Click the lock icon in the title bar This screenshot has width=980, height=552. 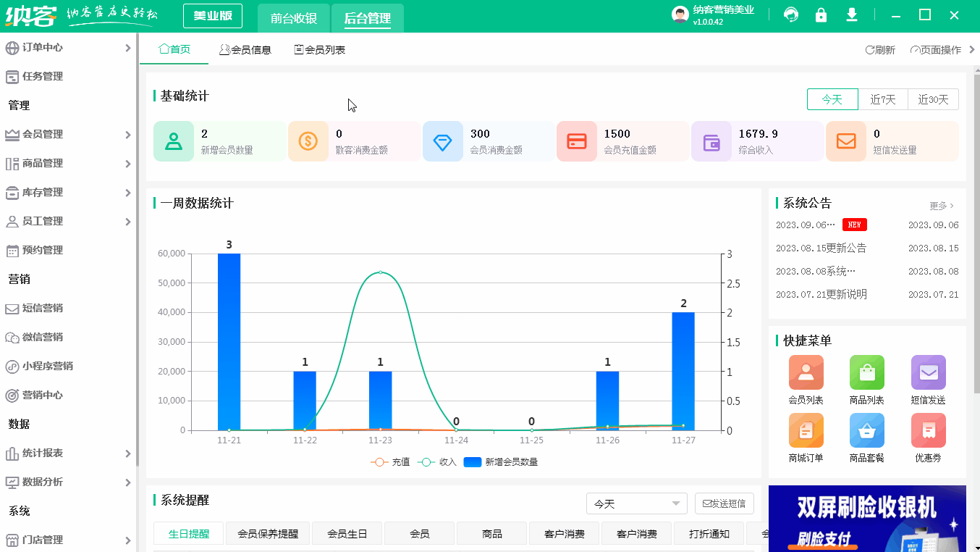(821, 14)
